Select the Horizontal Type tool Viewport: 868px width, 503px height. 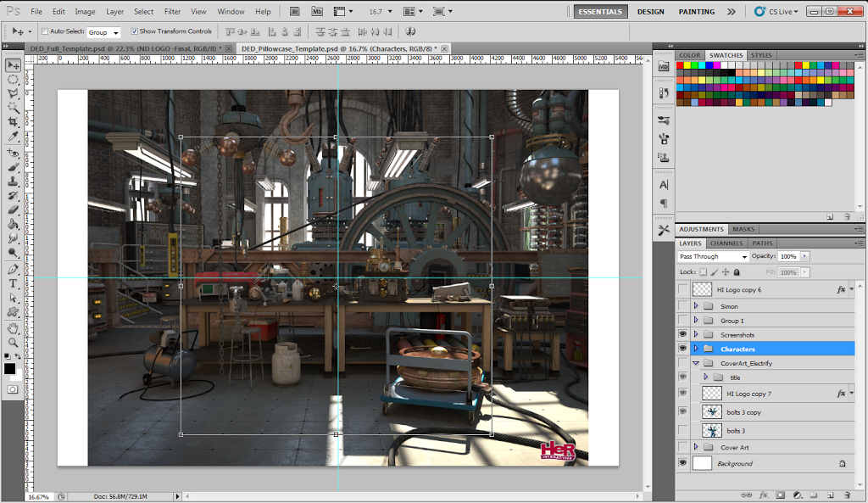coord(13,283)
